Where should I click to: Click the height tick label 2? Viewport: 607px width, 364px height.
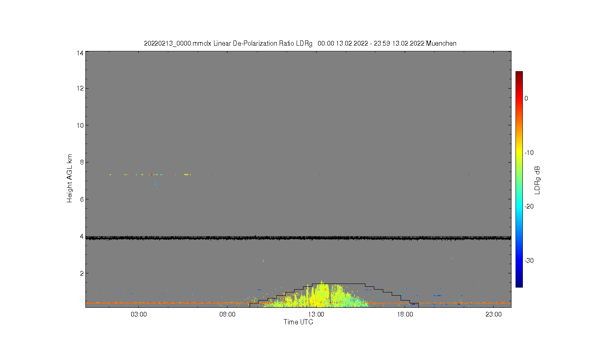[82, 273]
